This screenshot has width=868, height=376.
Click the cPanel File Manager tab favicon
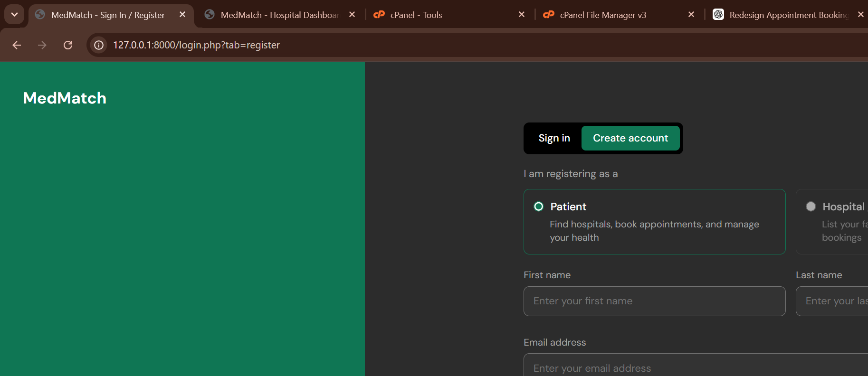coord(549,15)
